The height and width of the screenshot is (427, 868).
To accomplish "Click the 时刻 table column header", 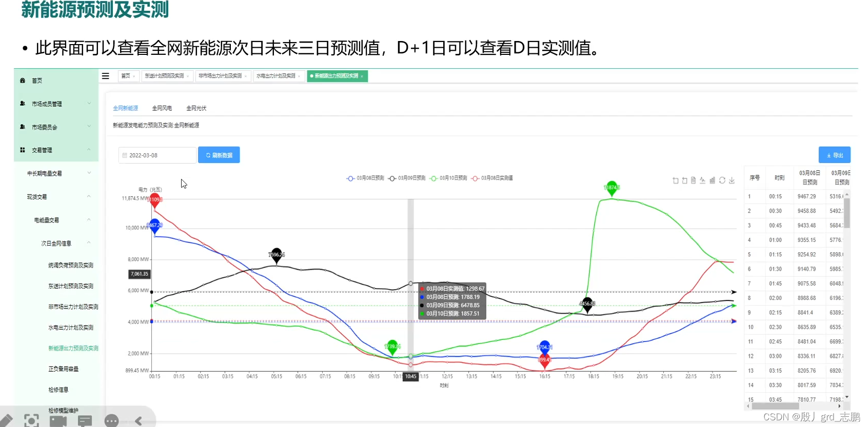I will coord(780,178).
